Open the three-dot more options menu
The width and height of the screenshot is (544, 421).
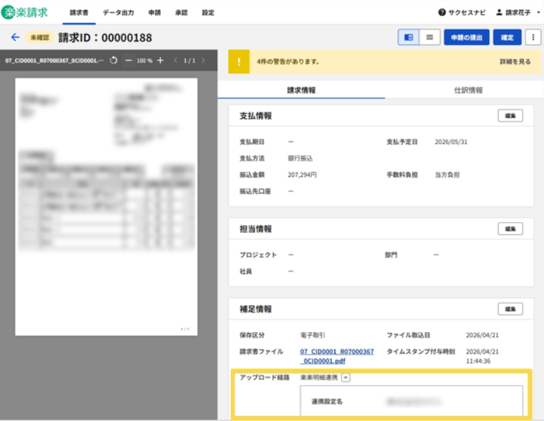tap(533, 37)
